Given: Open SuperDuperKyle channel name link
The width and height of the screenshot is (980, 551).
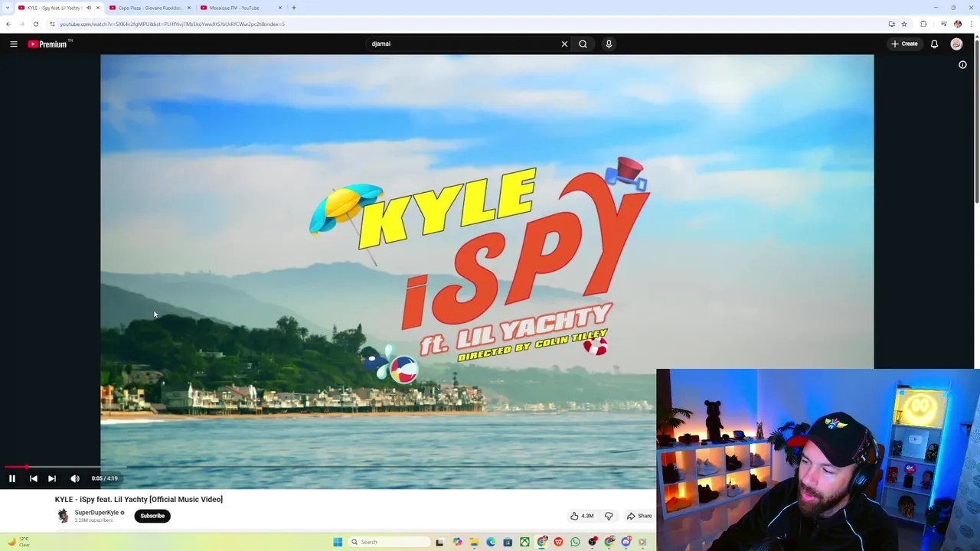Looking at the screenshot, I should 96,513.
